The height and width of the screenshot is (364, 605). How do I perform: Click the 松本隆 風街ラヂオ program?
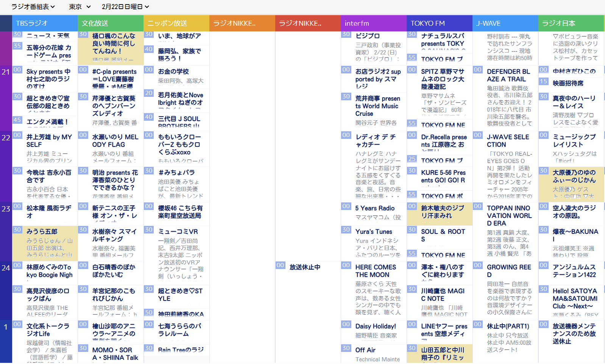48,212
